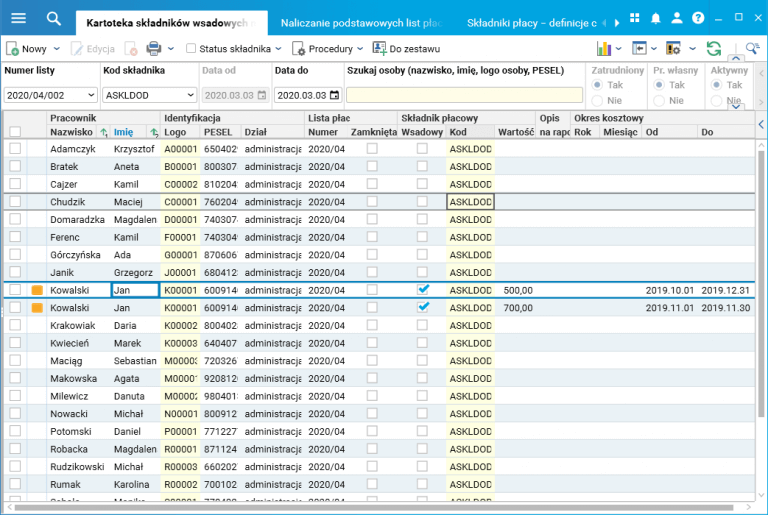Expand the Numer listy dropdown
Screen dimensions: 768x515
coord(91,95)
